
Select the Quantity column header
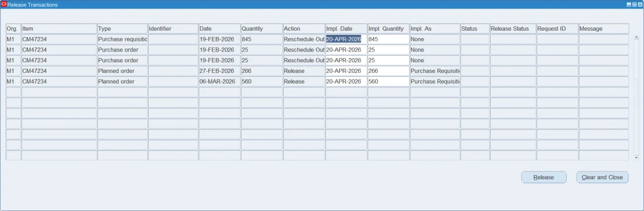click(262, 28)
